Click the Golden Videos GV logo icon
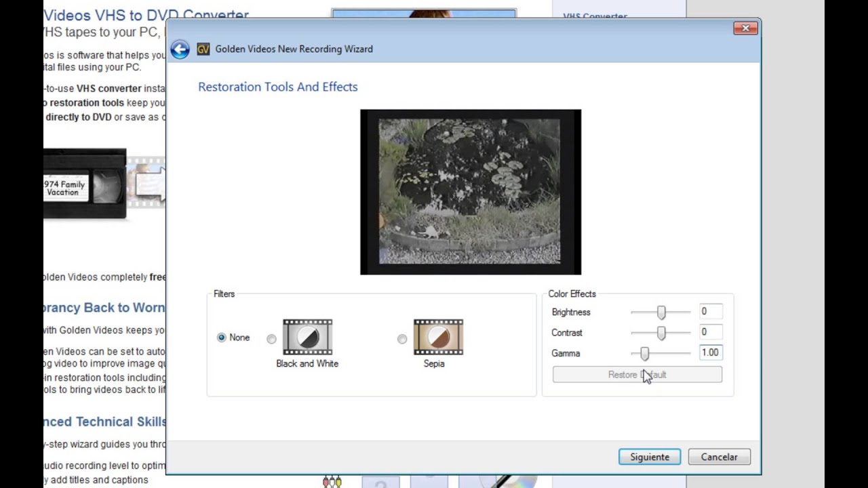 pos(203,49)
